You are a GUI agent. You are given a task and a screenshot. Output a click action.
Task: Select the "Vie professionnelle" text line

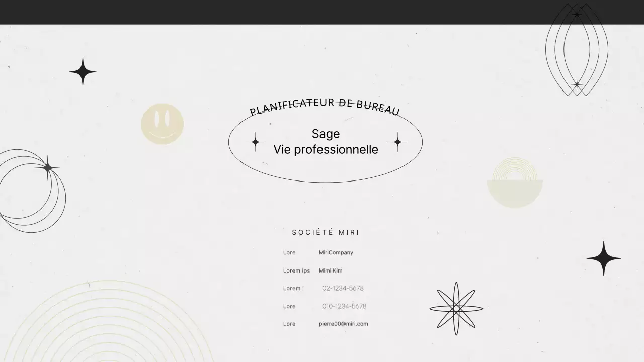pyautogui.click(x=326, y=150)
